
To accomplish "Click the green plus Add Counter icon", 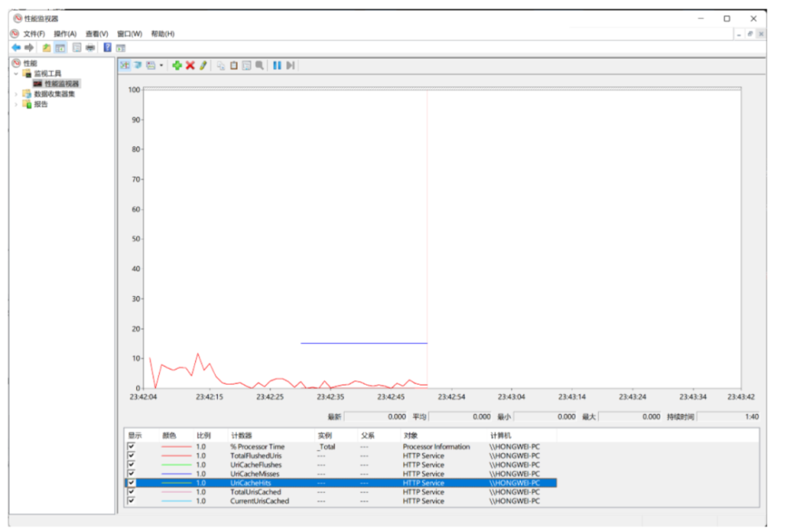I will point(177,65).
